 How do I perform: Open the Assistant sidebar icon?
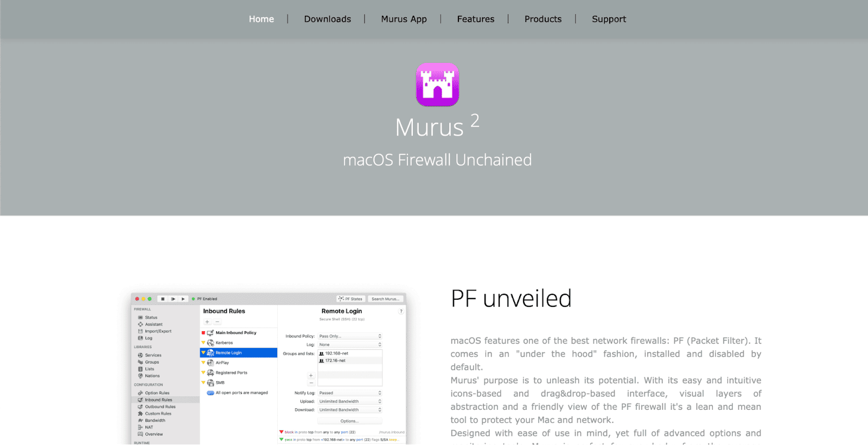tap(141, 324)
